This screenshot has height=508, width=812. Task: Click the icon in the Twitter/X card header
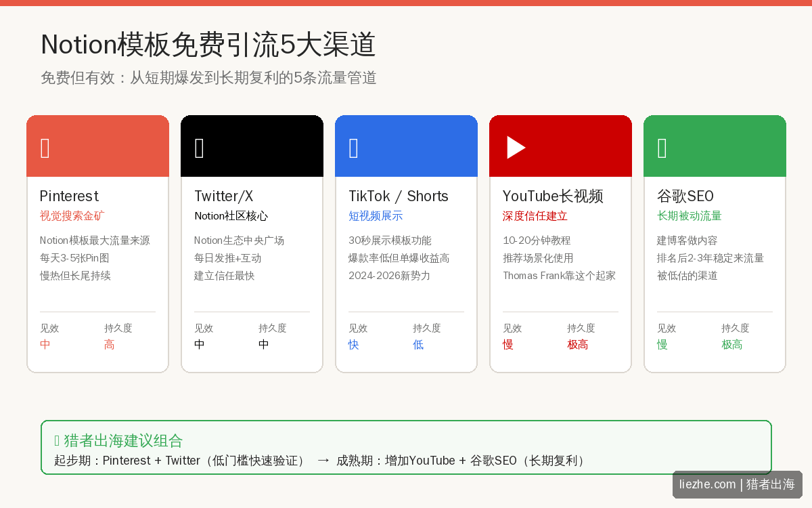tap(200, 148)
